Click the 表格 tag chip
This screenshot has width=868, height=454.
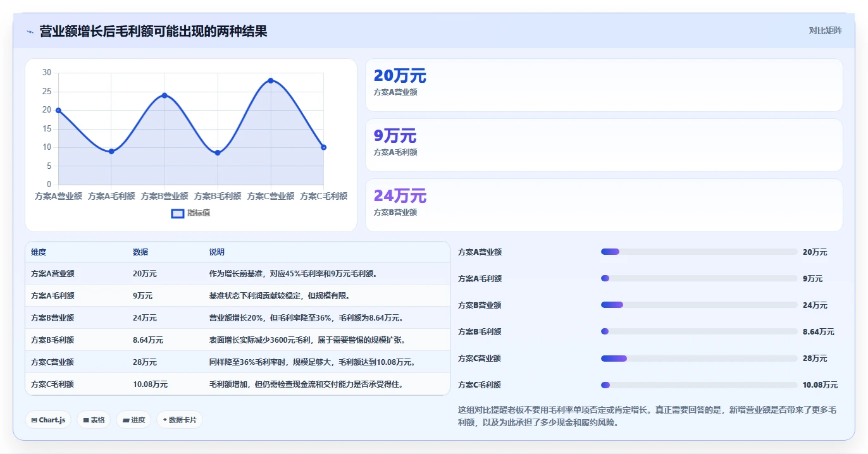tap(94, 420)
